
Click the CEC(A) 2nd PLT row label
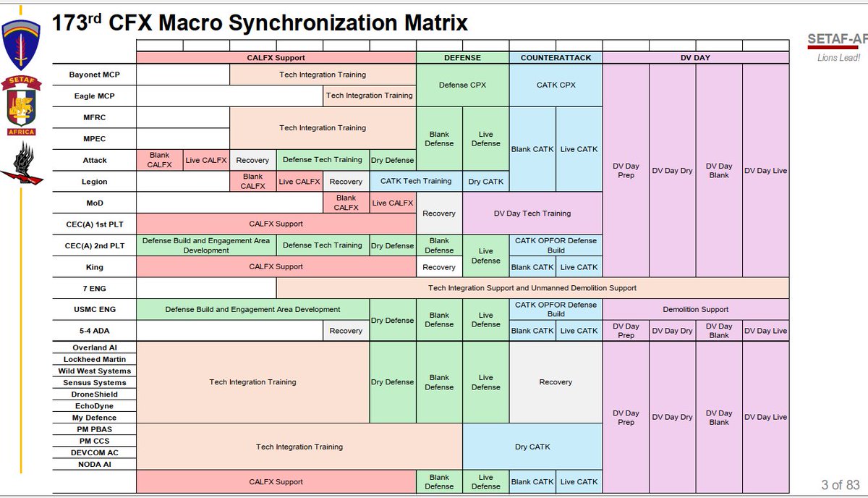tap(94, 245)
